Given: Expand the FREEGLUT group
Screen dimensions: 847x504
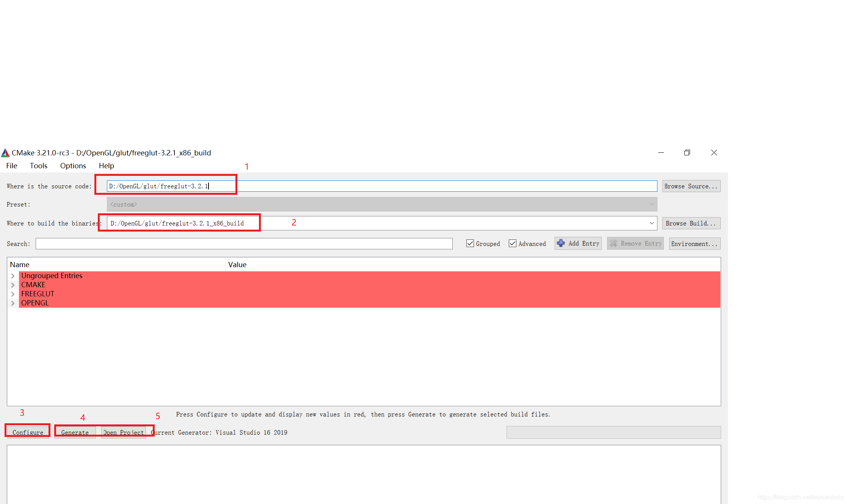Looking at the screenshot, I should click(13, 294).
